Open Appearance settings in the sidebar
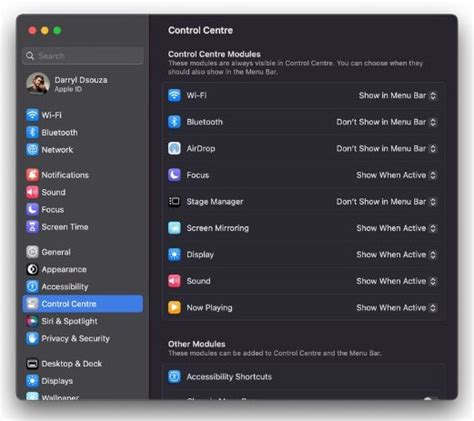The width and height of the screenshot is (474, 421). 83,269
